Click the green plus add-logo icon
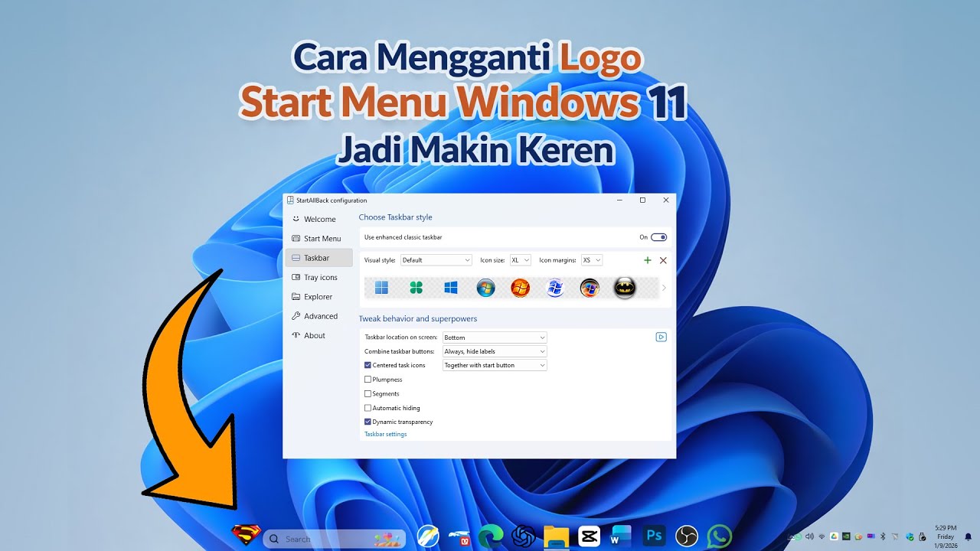980x551 pixels. point(648,260)
